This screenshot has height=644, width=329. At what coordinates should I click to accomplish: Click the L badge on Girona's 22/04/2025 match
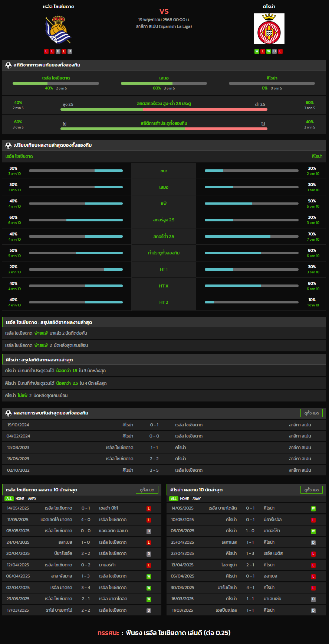point(313,554)
